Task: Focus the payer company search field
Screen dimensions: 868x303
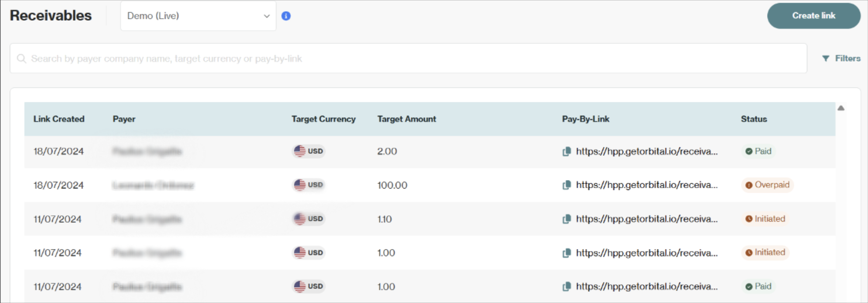Action: (x=408, y=58)
